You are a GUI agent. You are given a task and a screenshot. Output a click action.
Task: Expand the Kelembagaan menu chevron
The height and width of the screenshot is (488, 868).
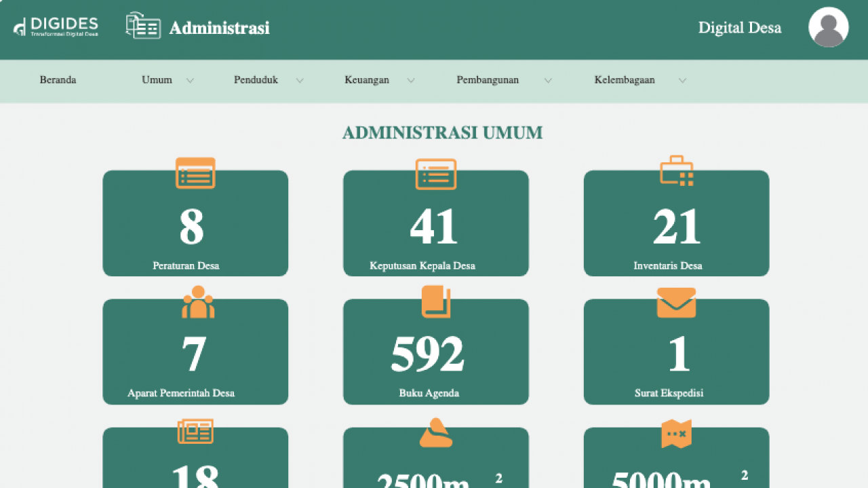(682, 80)
